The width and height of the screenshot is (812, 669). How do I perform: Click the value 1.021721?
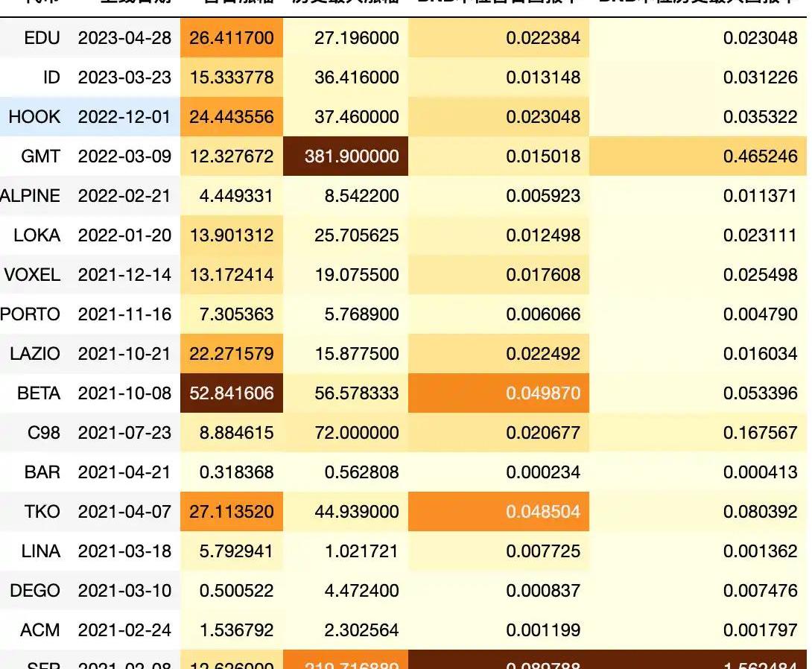(361, 551)
